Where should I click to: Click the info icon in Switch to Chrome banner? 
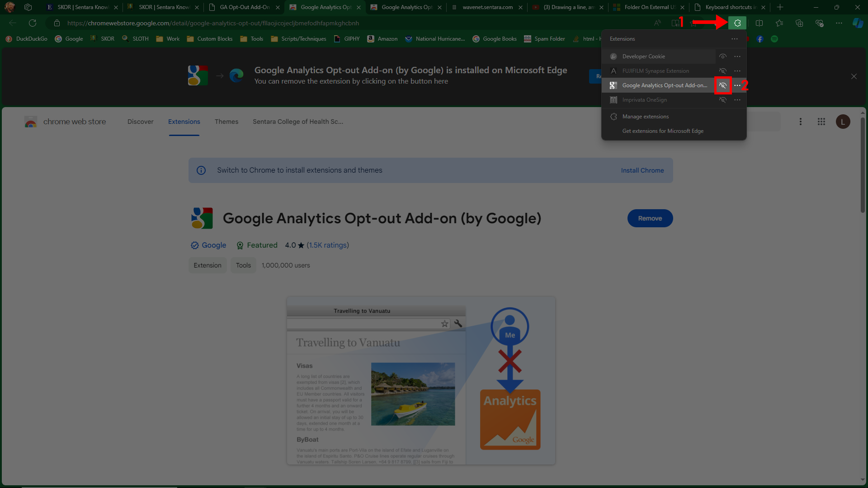pyautogui.click(x=201, y=170)
